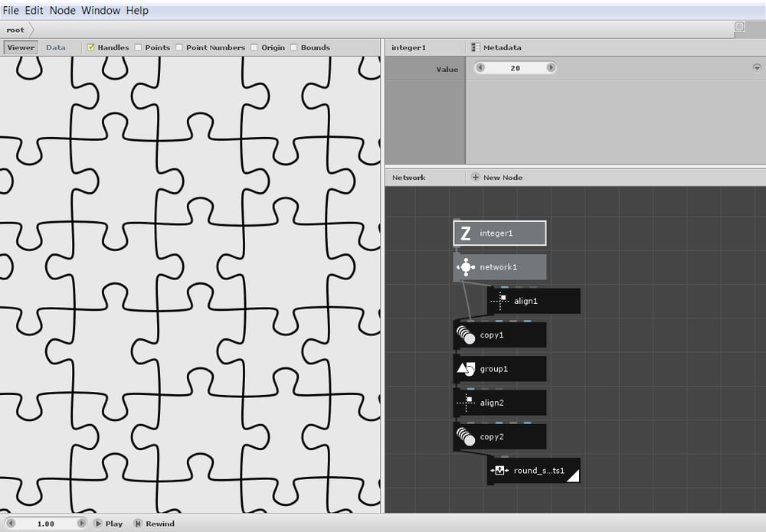The width and height of the screenshot is (766, 532).
Task: Increase frame number with right arrow
Action: point(82,524)
